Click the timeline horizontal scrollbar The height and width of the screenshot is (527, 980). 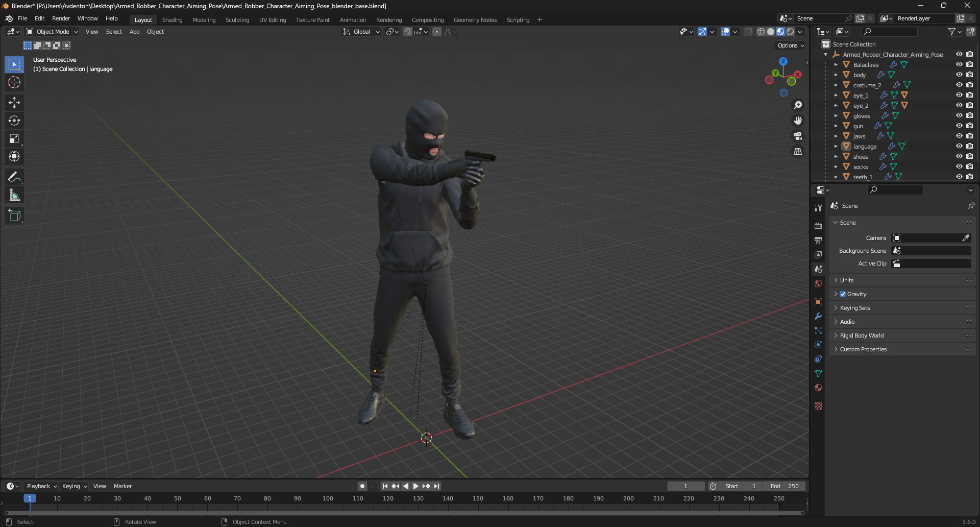click(x=404, y=513)
